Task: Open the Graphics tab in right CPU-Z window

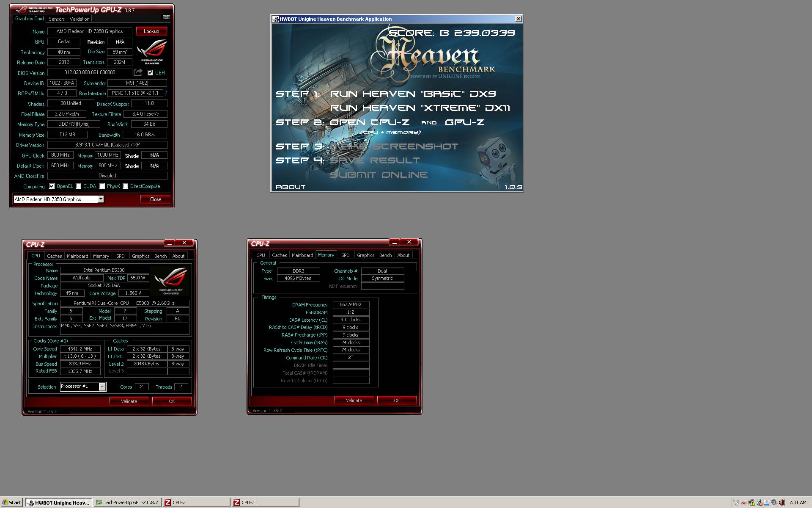Action: [x=365, y=255]
